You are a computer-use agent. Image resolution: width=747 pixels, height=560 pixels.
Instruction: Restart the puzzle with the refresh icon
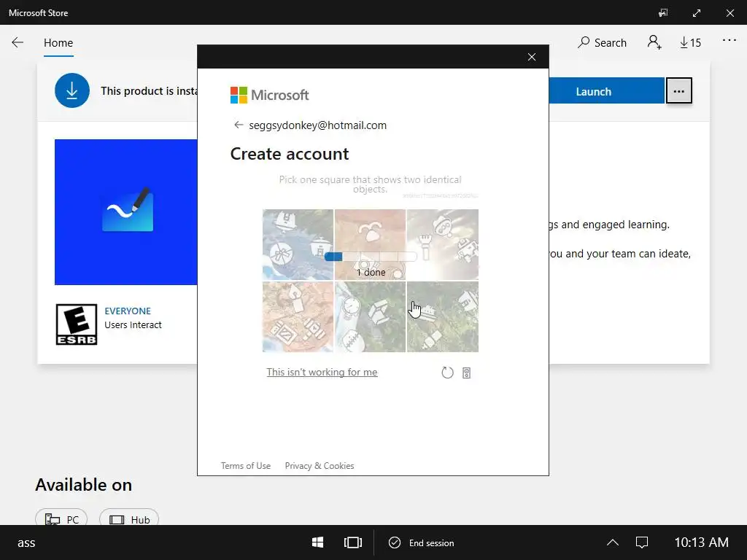tap(447, 373)
